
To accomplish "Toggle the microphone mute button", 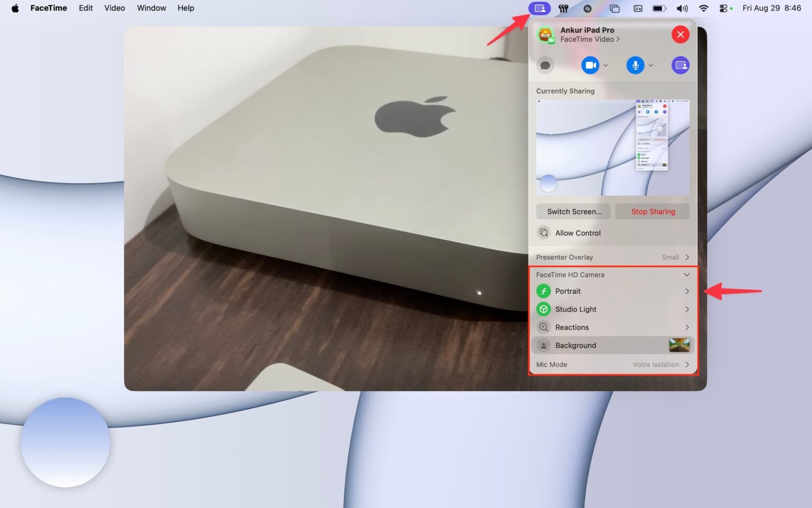I will tap(635, 65).
